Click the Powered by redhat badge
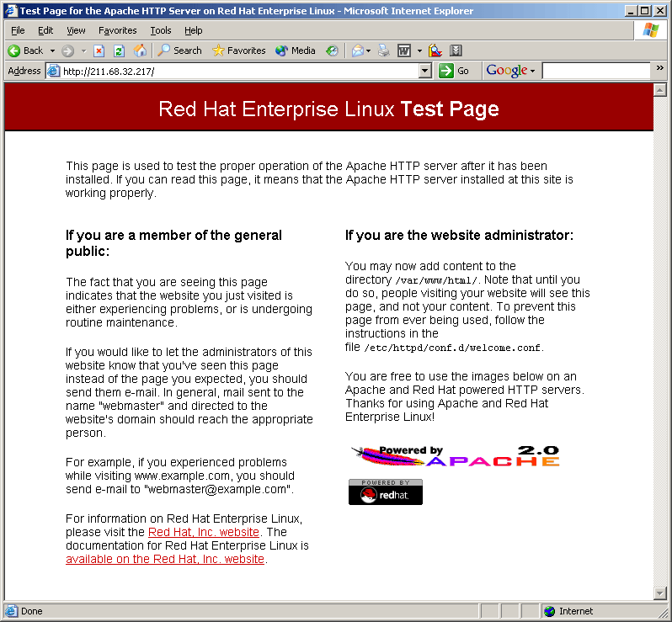 (x=386, y=492)
